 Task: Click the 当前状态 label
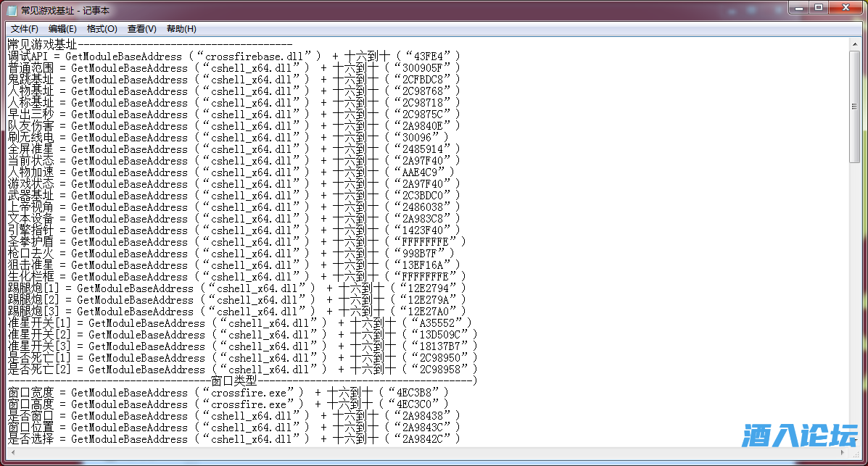coord(31,161)
